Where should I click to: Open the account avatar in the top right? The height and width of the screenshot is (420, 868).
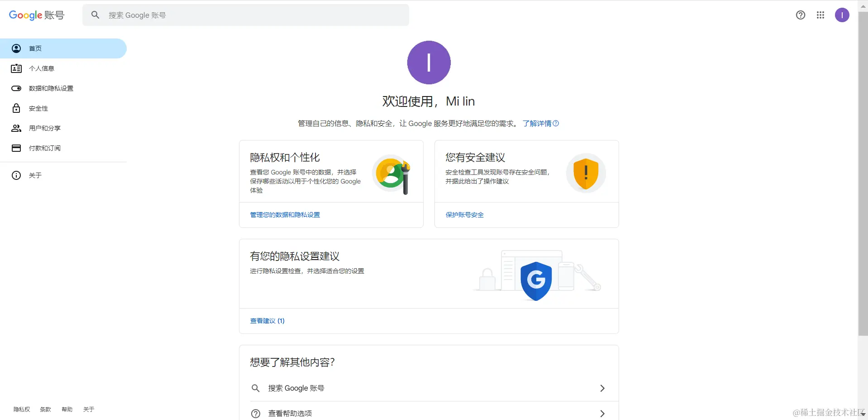tap(842, 15)
